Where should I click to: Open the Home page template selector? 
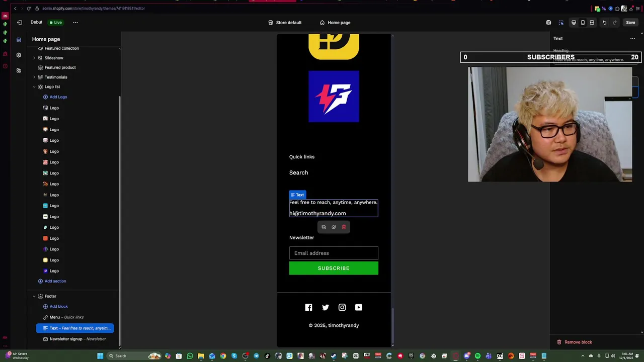pyautogui.click(x=335, y=23)
